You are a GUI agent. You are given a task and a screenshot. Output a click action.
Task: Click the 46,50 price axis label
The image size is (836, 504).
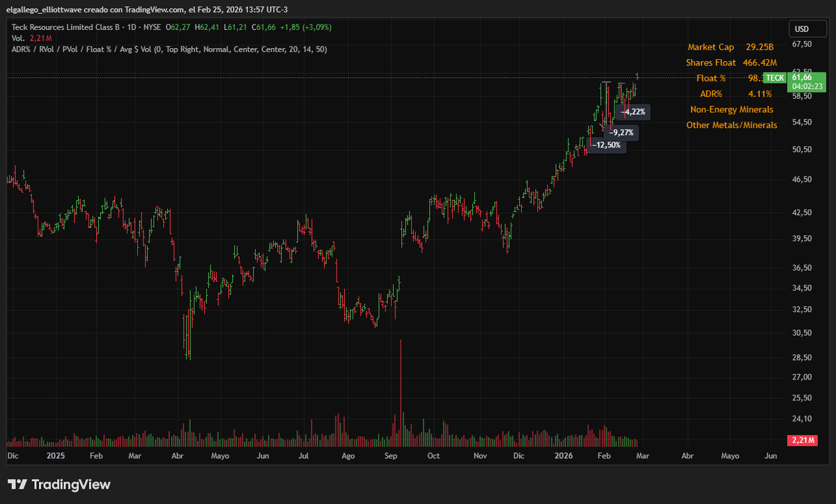click(x=803, y=180)
